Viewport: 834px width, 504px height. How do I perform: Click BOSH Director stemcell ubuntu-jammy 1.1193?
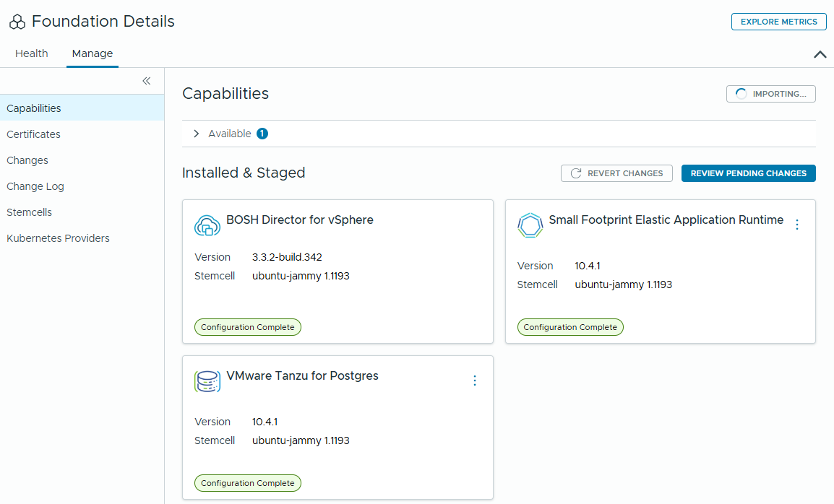pos(301,276)
